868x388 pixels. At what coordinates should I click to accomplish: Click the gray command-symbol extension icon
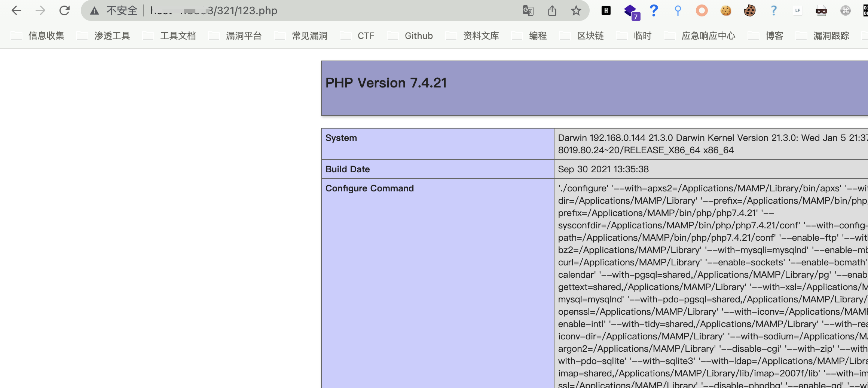tap(846, 10)
